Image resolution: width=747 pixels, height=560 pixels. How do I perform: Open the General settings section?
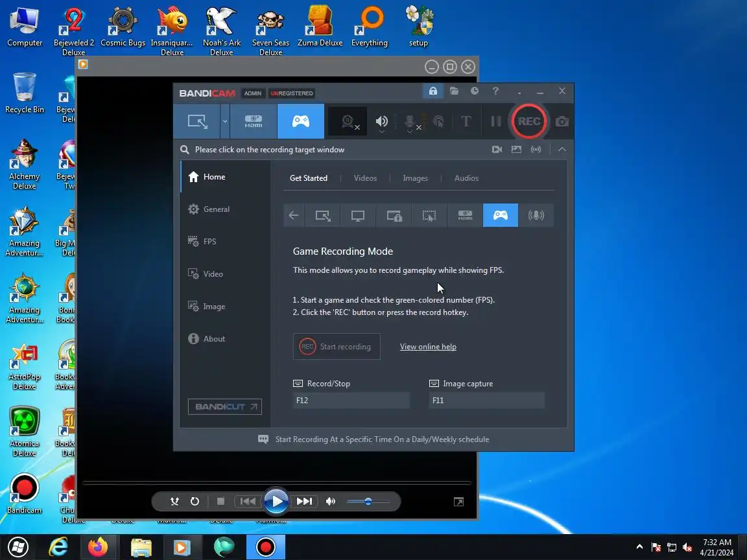tap(226, 209)
